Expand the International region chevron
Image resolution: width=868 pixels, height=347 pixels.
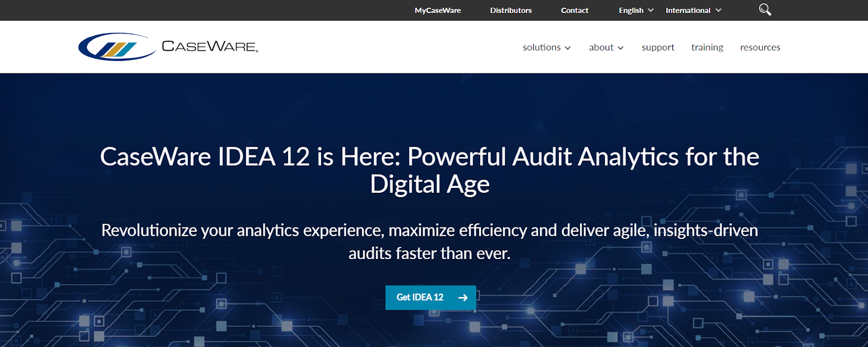coord(719,10)
